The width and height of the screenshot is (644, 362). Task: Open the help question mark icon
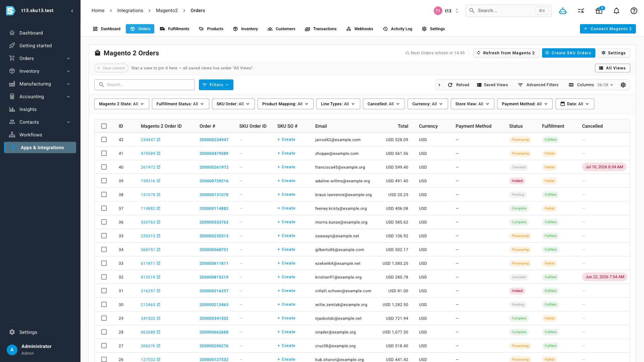634,11
